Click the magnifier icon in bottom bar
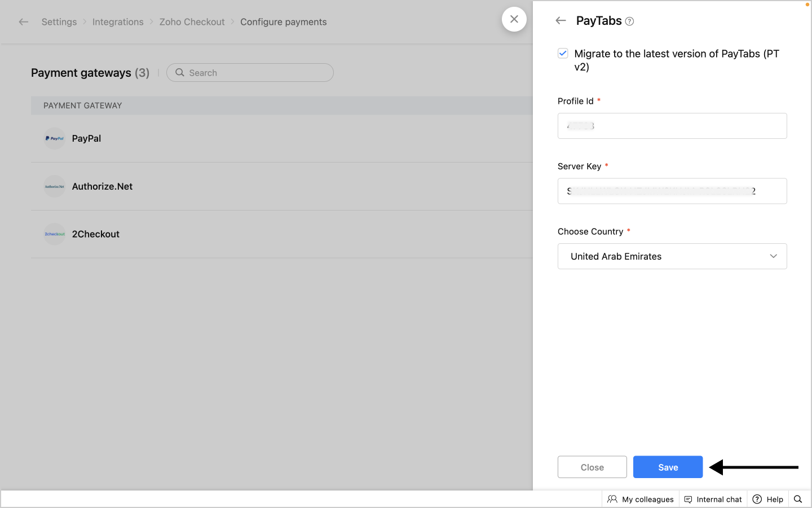 (798, 499)
